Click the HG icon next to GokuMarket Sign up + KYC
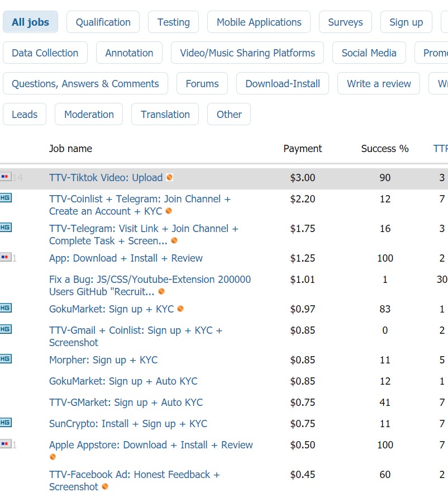 (x=6, y=308)
